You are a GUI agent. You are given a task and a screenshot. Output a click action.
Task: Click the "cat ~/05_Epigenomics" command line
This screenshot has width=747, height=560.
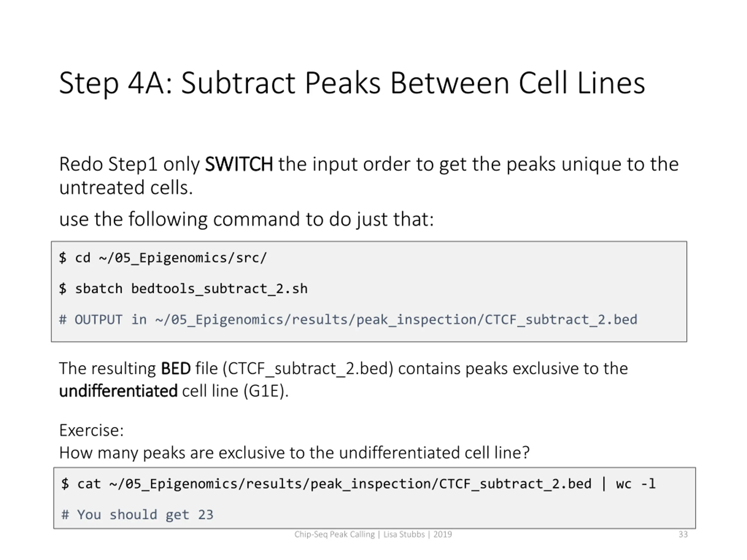pos(326,484)
